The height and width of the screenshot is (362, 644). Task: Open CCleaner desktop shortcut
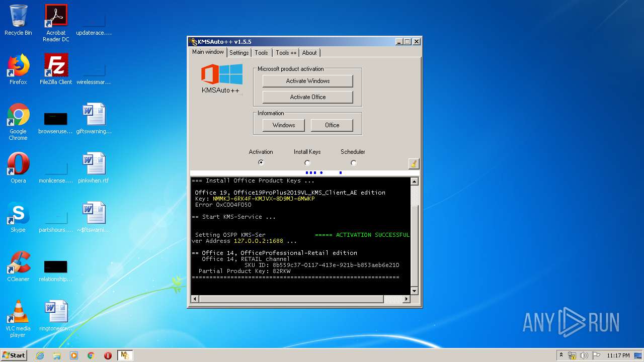coord(18,266)
